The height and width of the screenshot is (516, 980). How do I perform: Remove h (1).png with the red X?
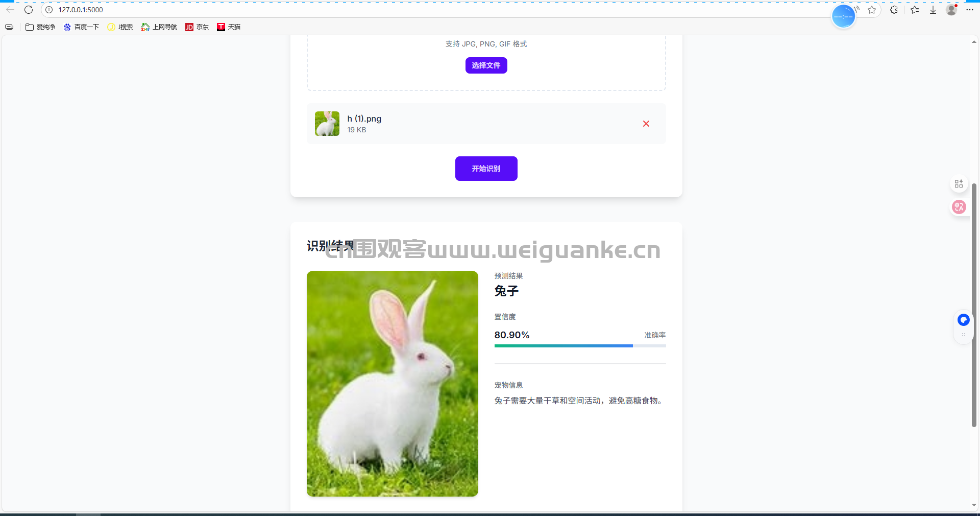click(x=646, y=124)
